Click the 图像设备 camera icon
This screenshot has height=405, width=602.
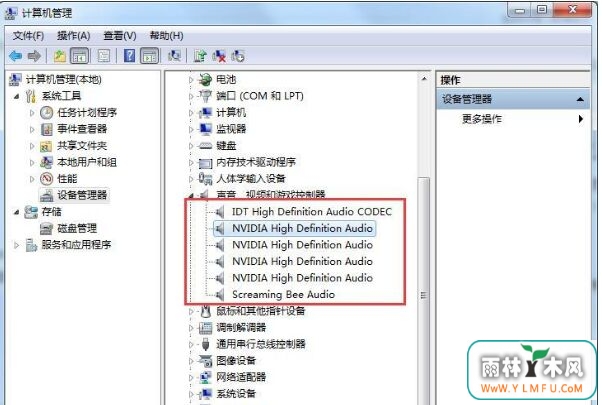[x=205, y=361]
